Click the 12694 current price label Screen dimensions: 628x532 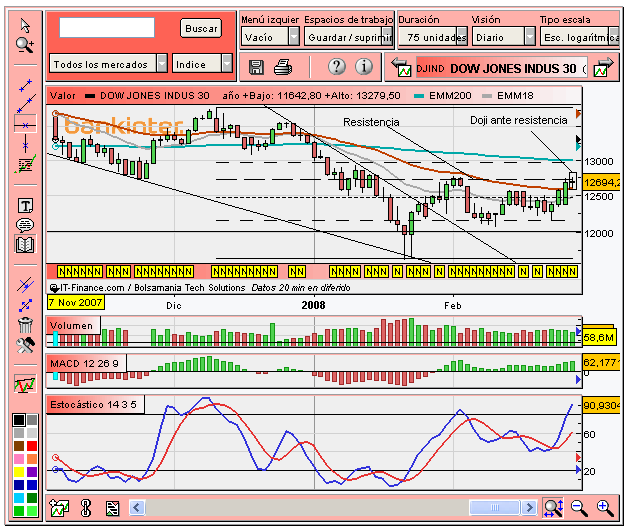[x=602, y=183]
